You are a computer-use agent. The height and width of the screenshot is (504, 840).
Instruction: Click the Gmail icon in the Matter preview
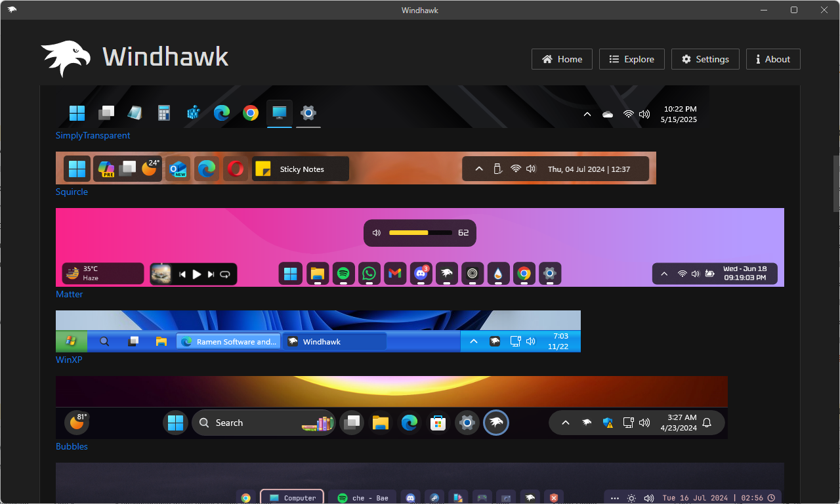pyautogui.click(x=395, y=274)
